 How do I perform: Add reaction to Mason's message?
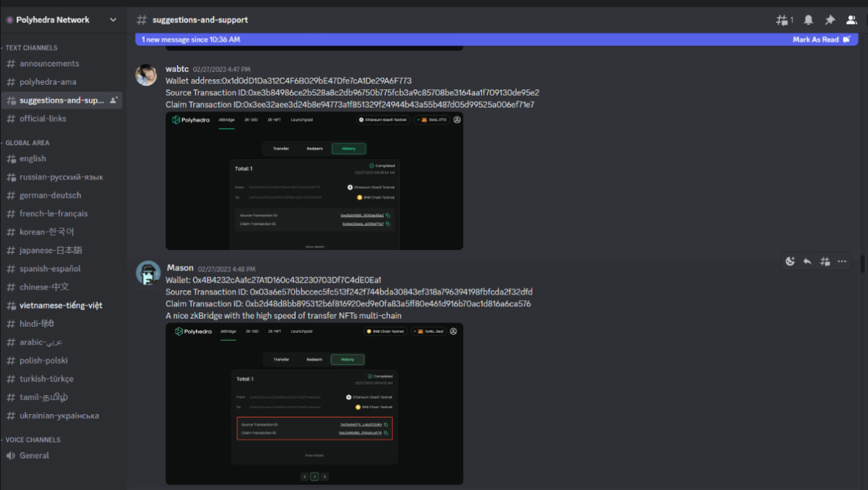coord(790,261)
